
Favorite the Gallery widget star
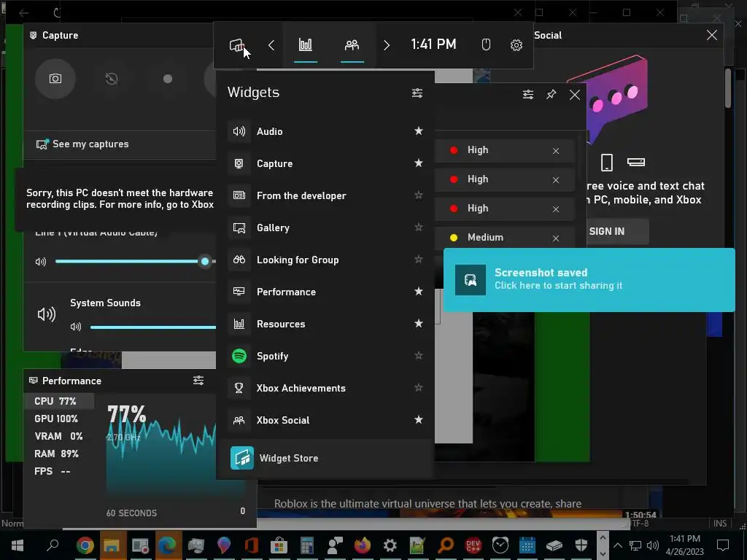point(418,227)
